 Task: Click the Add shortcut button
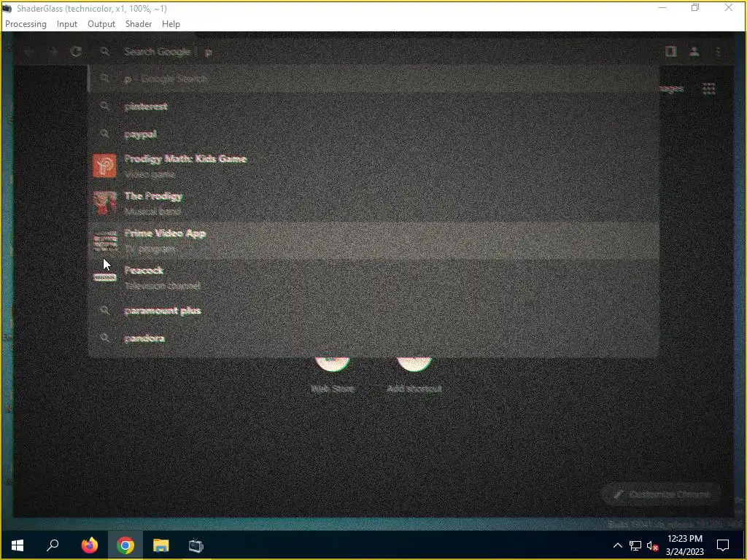pyautogui.click(x=414, y=374)
